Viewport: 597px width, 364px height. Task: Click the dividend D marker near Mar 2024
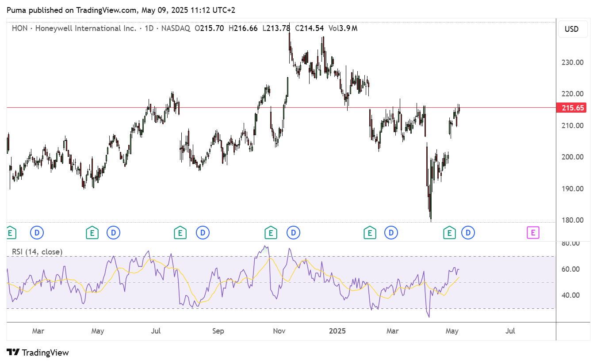click(x=37, y=232)
